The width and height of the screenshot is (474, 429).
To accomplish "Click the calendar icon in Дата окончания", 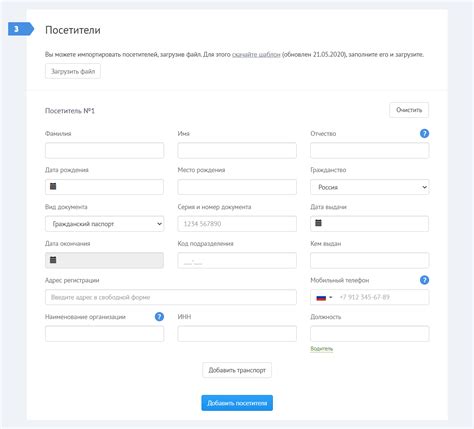I will [x=53, y=260].
